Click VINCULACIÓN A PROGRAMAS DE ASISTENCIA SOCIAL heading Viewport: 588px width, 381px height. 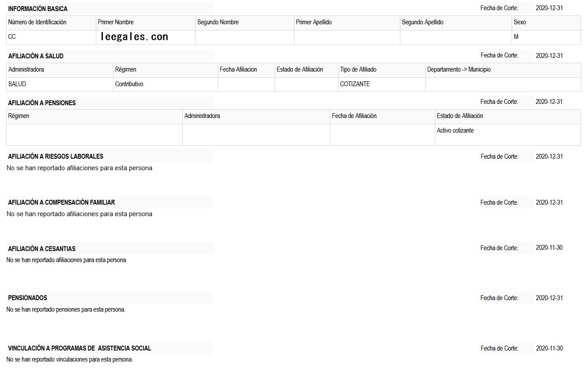pos(79,348)
